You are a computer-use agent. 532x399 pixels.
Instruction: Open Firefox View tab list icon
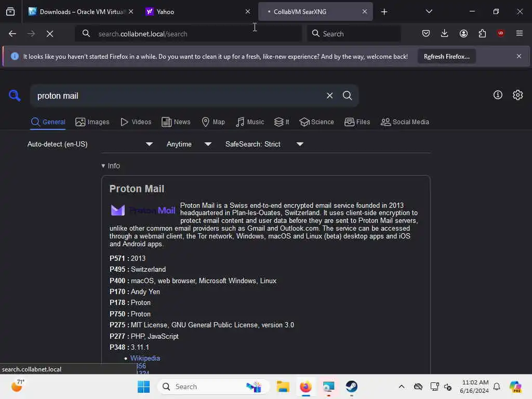10,12
